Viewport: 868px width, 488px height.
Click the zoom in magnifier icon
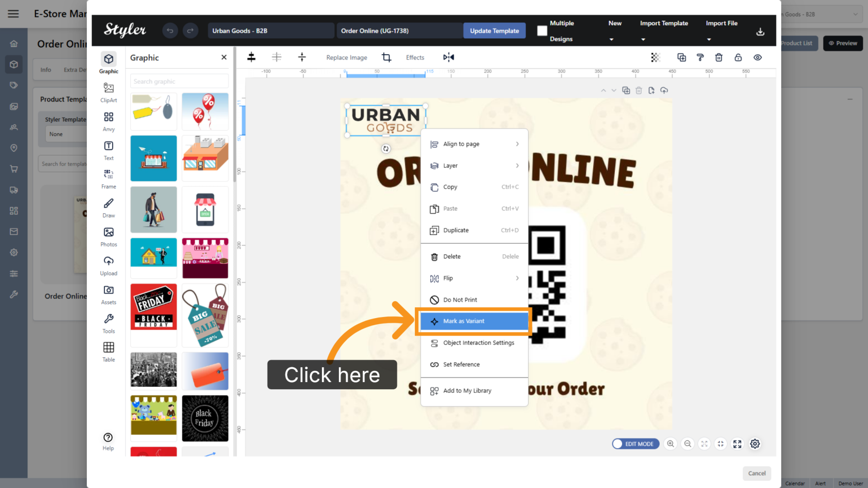(x=671, y=444)
